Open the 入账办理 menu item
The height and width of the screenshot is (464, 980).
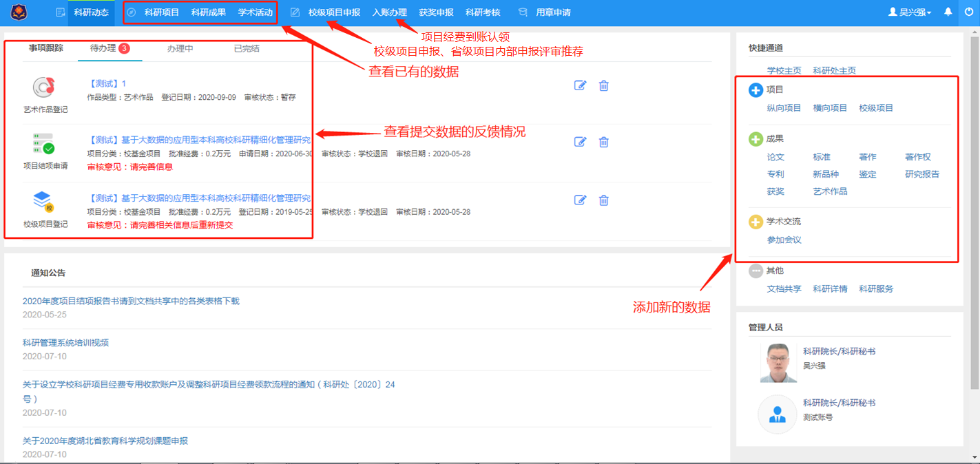click(x=389, y=12)
